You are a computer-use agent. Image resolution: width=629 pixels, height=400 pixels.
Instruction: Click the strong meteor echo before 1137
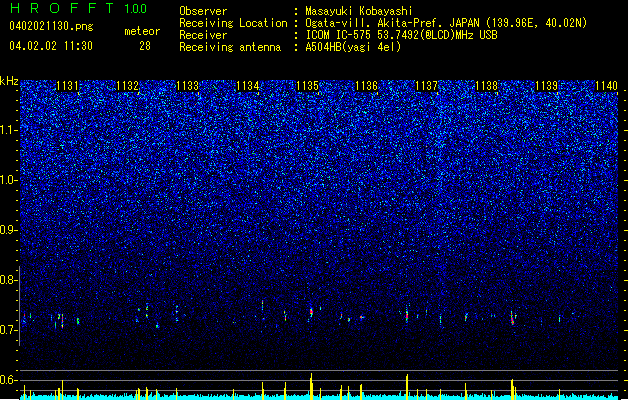[407, 314]
